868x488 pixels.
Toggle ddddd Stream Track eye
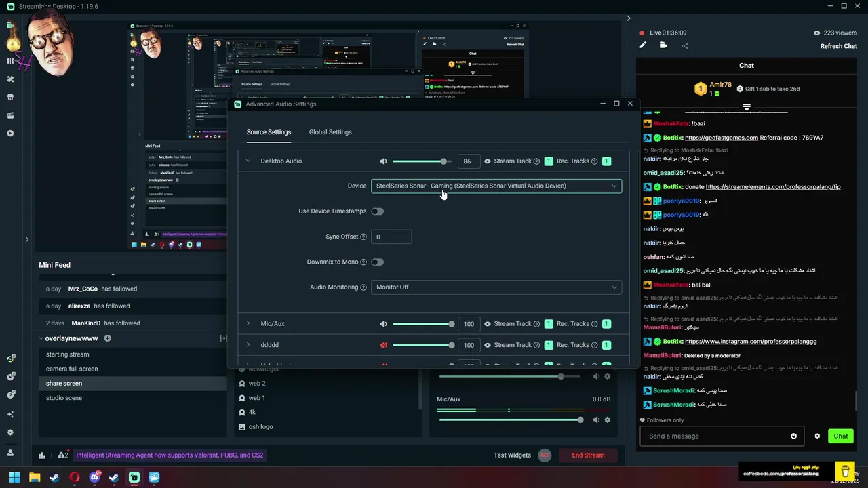pos(488,345)
